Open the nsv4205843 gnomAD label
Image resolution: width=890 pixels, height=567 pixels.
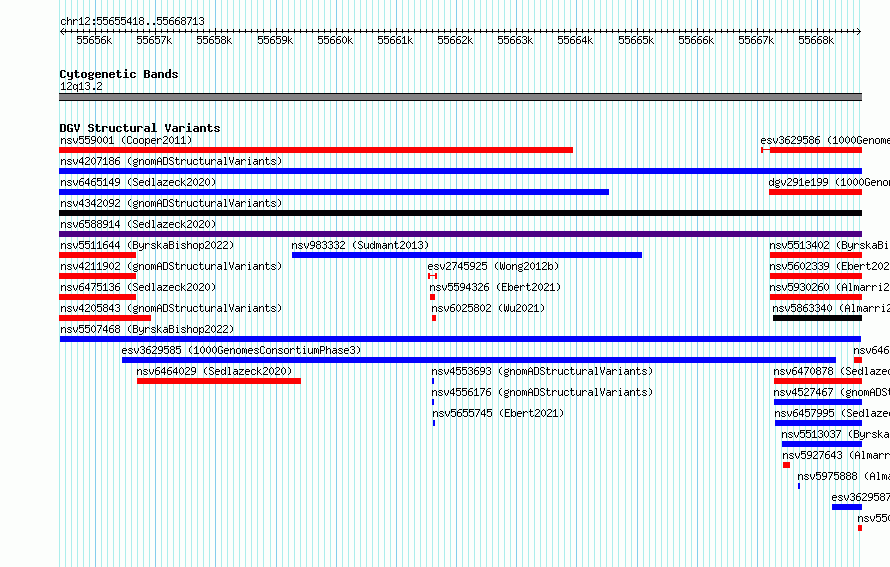click(x=171, y=309)
